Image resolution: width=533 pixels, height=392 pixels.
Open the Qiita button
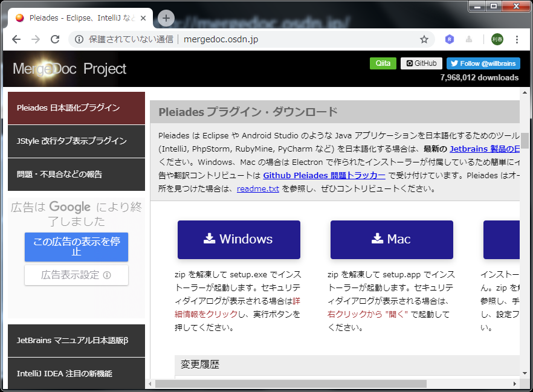point(383,63)
